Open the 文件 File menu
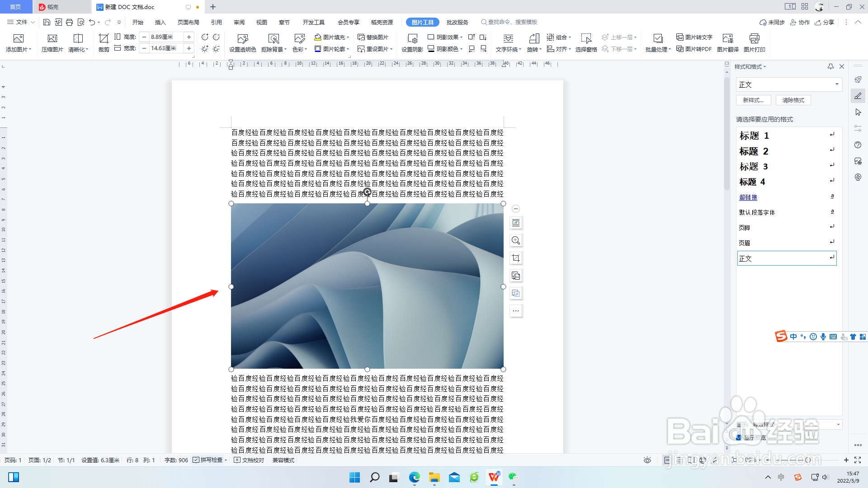 (21, 22)
